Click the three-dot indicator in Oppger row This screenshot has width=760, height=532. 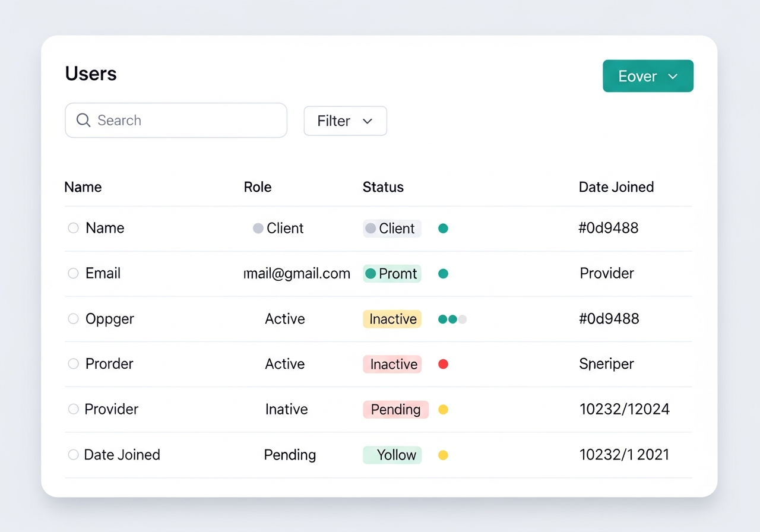tap(452, 319)
